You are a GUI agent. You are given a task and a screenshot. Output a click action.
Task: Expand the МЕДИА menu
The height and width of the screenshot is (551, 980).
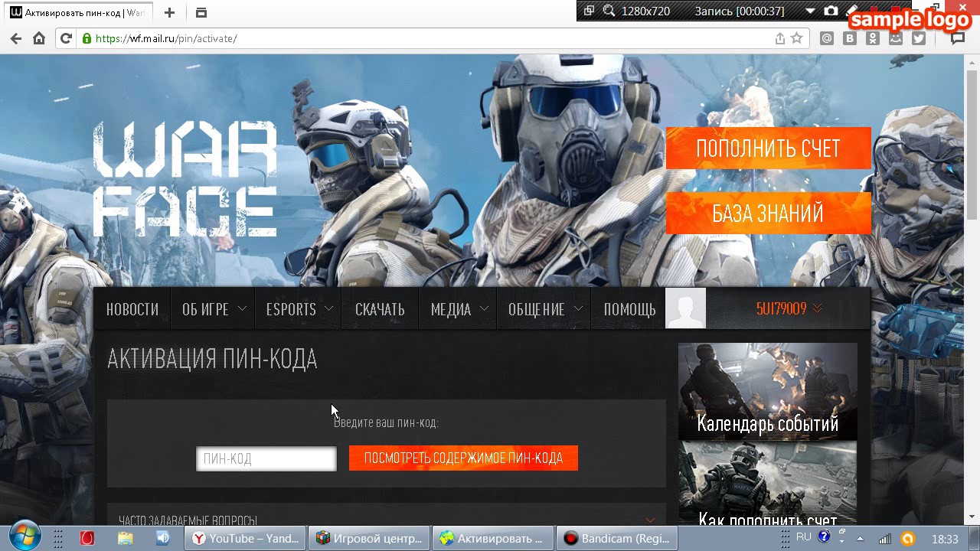coord(459,309)
